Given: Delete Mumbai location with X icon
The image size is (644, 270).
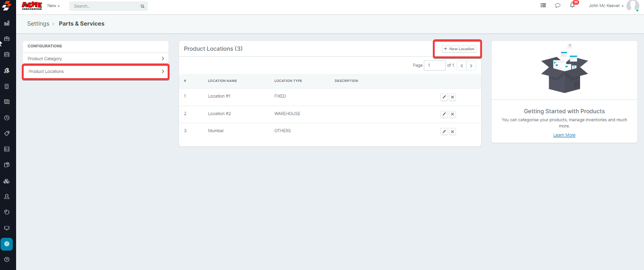Looking at the screenshot, I should coord(452,131).
